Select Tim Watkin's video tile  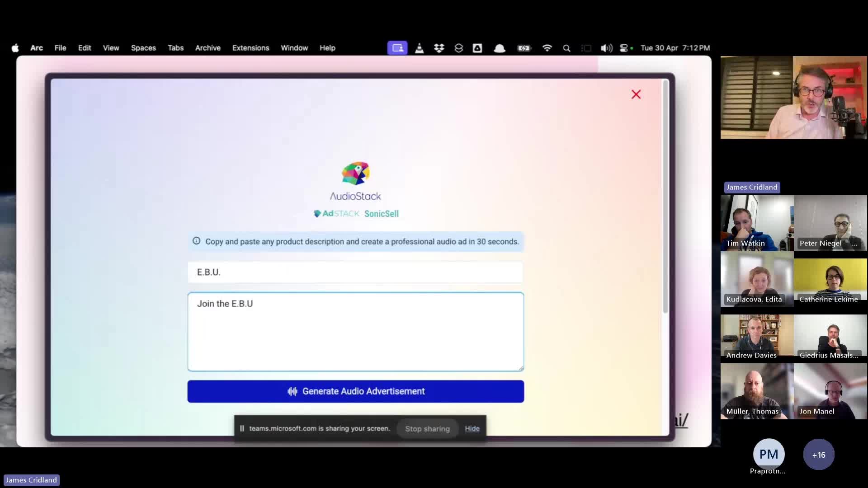(757, 223)
